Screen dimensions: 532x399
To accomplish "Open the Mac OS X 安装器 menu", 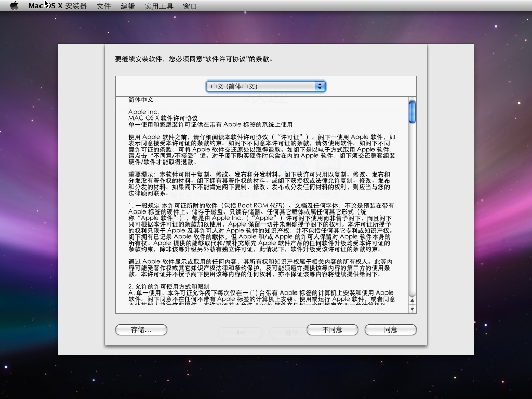I will click(57, 6).
